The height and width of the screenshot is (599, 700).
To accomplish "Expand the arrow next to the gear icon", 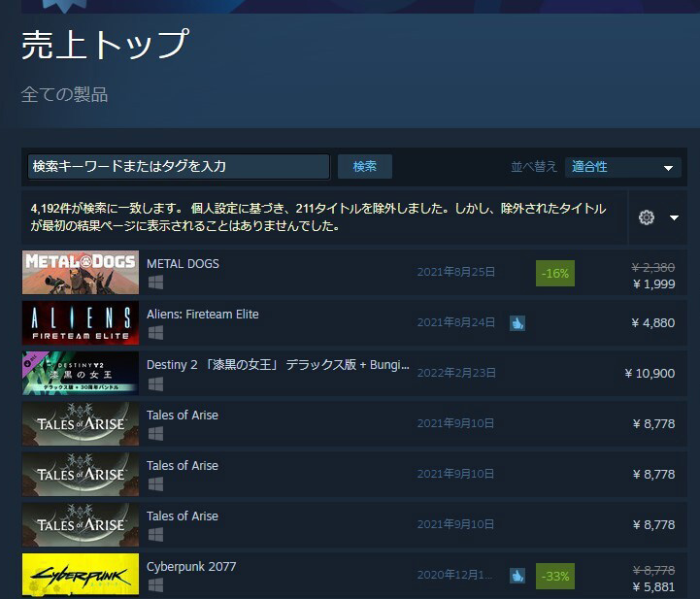I will pyautogui.click(x=674, y=217).
